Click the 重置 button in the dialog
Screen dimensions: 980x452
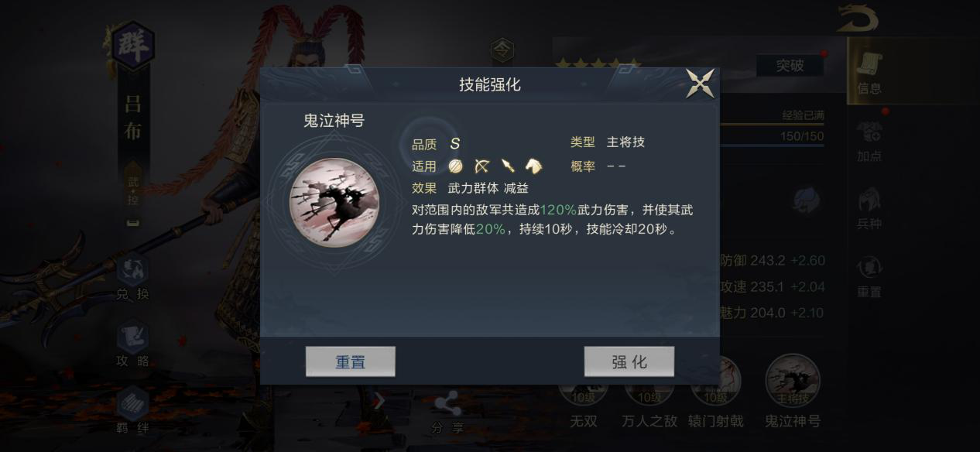tap(351, 361)
